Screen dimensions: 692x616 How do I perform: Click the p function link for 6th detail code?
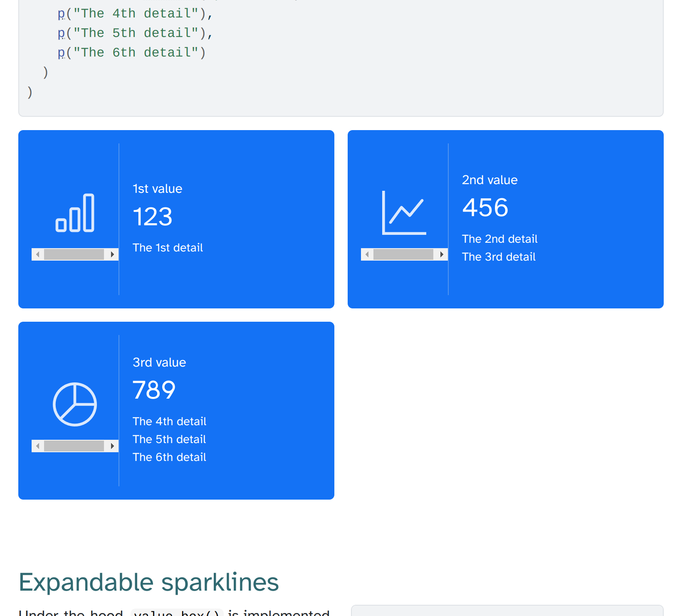pos(61,53)
